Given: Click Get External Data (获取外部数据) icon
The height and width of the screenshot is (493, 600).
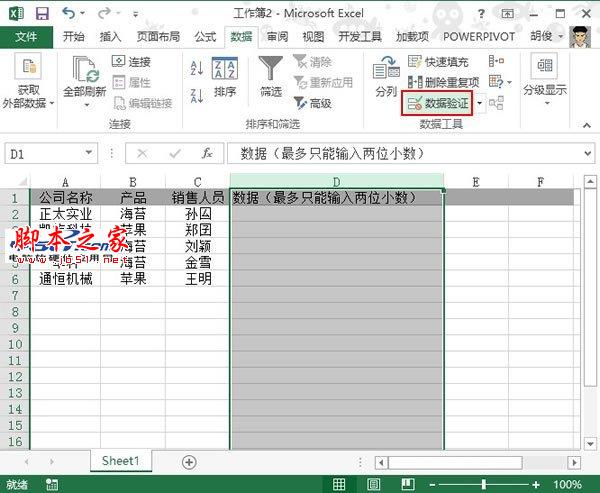Looking at the screenshot, I should pos(28,66).
